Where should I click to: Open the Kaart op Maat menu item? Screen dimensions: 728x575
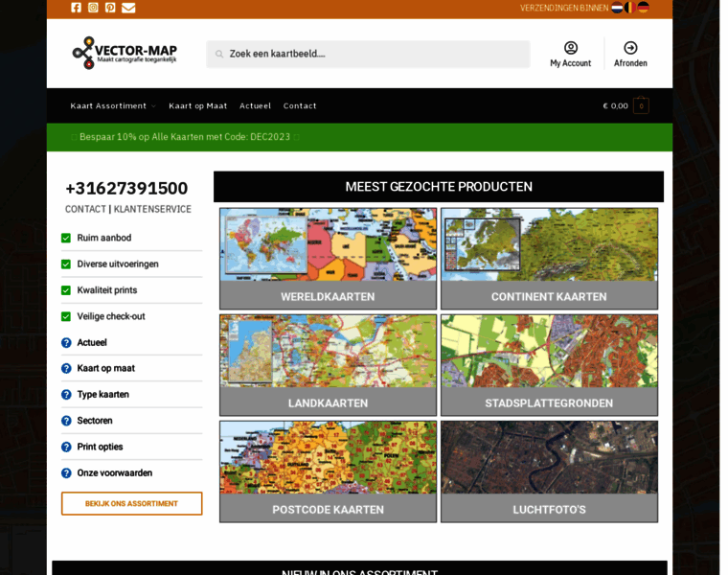point(197,106)
